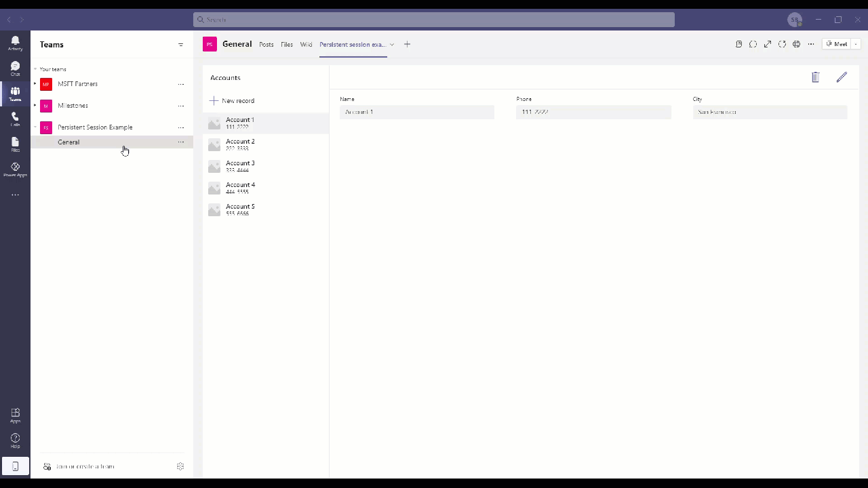Click the mobile app download icon

(x=15, y=466)
